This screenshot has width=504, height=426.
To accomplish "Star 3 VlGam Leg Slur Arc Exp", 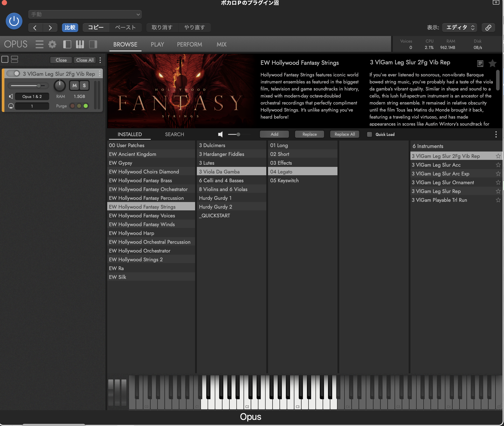I will pyautogui.click(x=498, y=174).
